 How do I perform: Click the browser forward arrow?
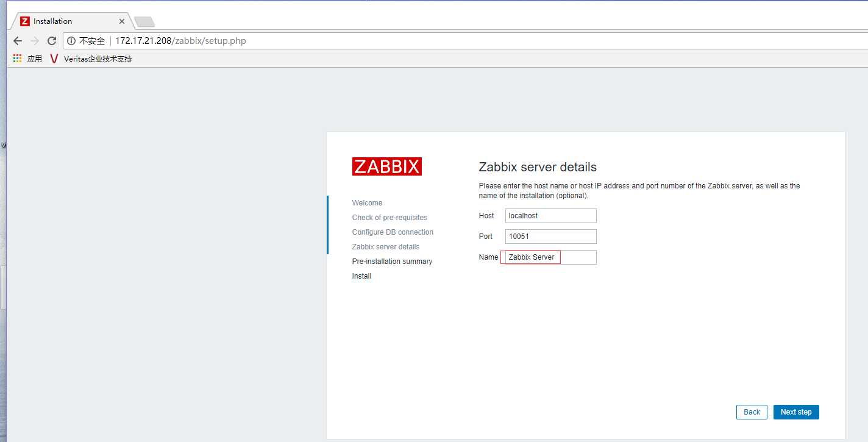pyautogui.click(x=35, y=41)
